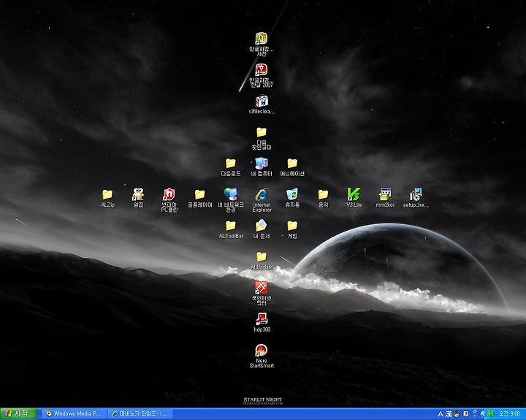This screenshot has width=526, height=420.
Task: Click the penguin messenger tray icon
Action: (x=457, y=414)
